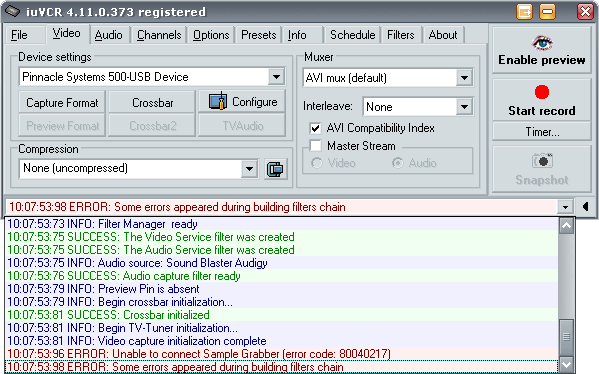Select log line 'The Video Service filter was created'
The height and width of the screenshot is (374, 599).
pos(282,237)
